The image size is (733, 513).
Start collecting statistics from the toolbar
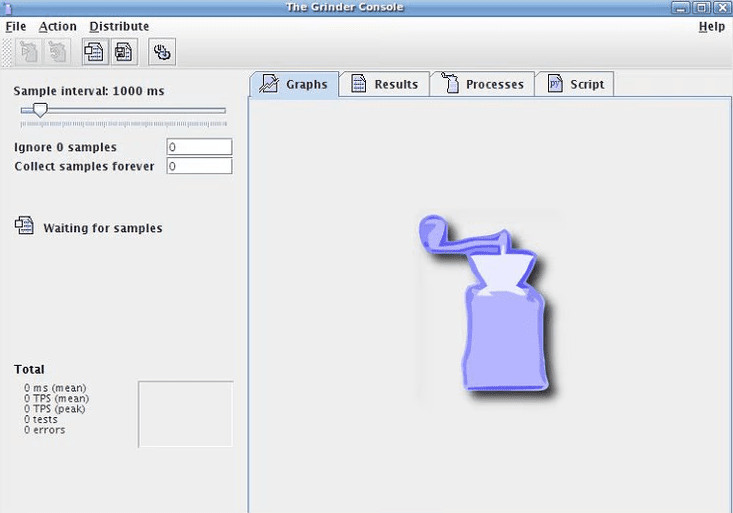coord(95,51)
